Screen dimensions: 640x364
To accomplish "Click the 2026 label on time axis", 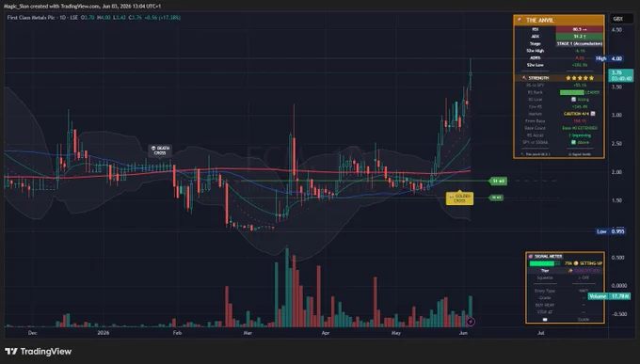I will [x=104, y=333].
